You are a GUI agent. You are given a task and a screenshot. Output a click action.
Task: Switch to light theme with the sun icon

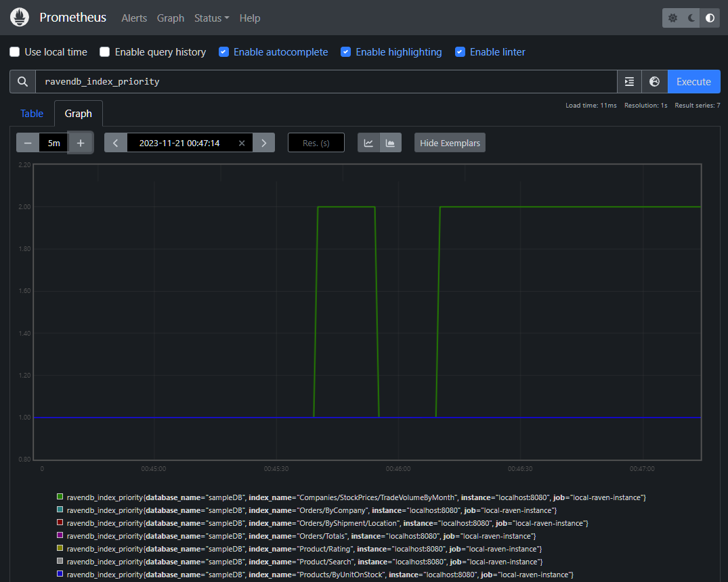(x=672, y=18)
